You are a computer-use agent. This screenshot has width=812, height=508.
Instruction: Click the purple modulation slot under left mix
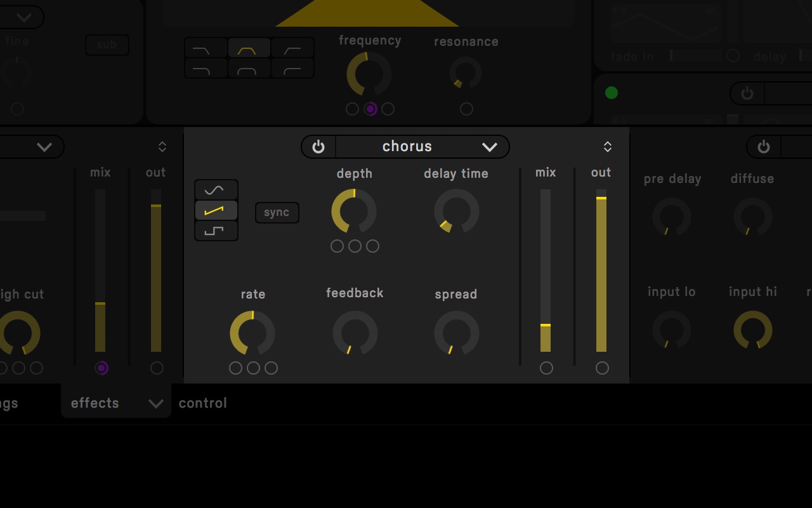101,368
